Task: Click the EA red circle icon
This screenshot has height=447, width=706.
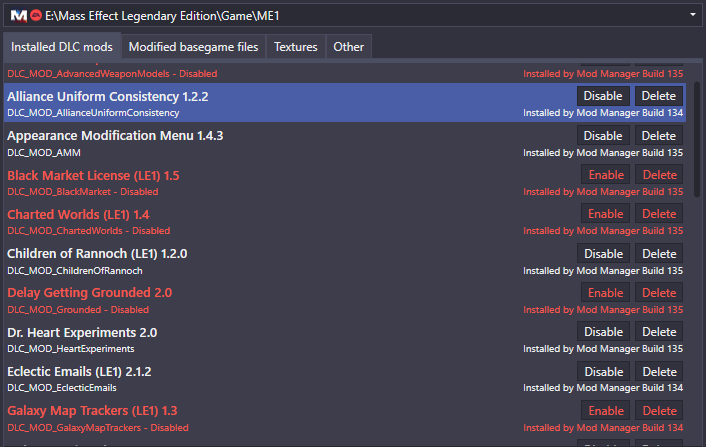Action: click(x=36, y=16)
